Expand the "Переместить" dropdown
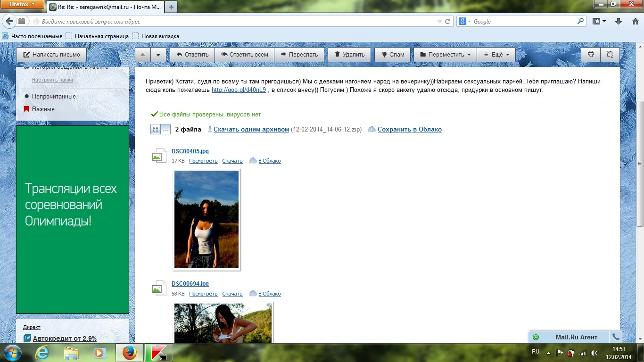The width and height of the screenshot is (644, 362). point(445,54)
